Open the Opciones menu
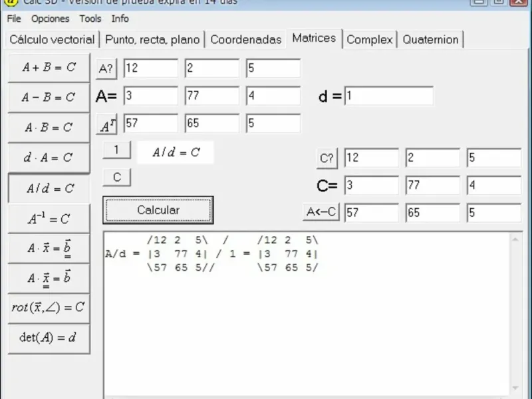This screenshot has width=532, height=399. click(x=51, y=19)
